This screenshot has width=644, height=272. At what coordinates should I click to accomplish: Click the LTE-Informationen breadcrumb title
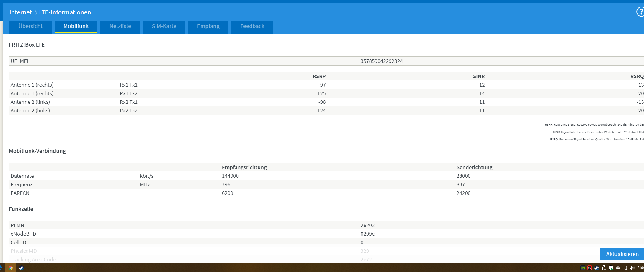click(65, 12)
